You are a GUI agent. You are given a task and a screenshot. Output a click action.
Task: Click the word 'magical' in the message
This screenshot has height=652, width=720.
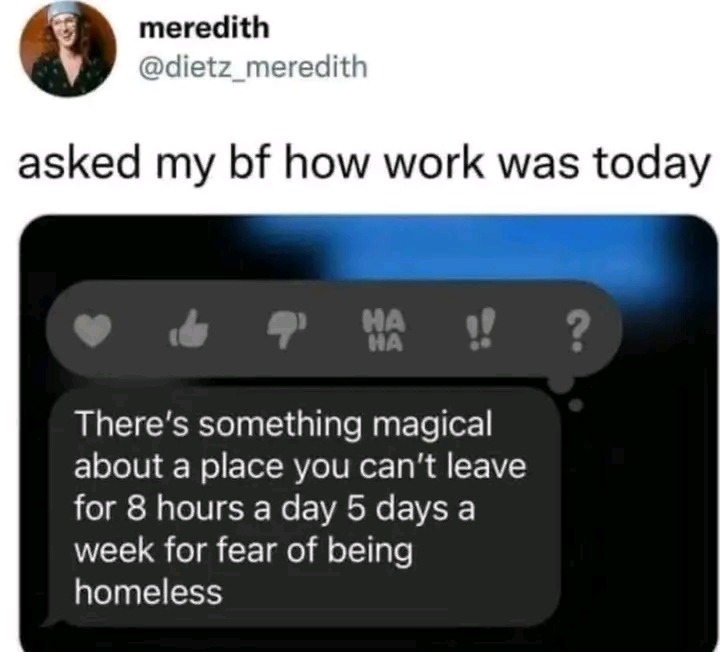(x=432, y=426)
